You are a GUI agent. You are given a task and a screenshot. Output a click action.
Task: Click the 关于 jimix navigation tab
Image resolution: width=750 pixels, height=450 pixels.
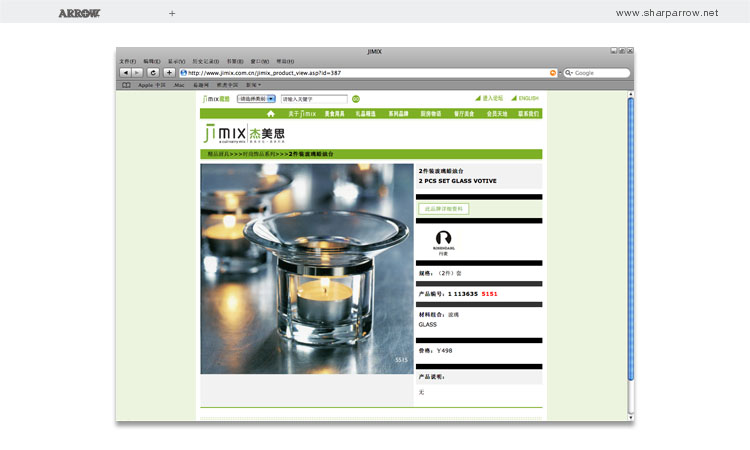[302, 114]
